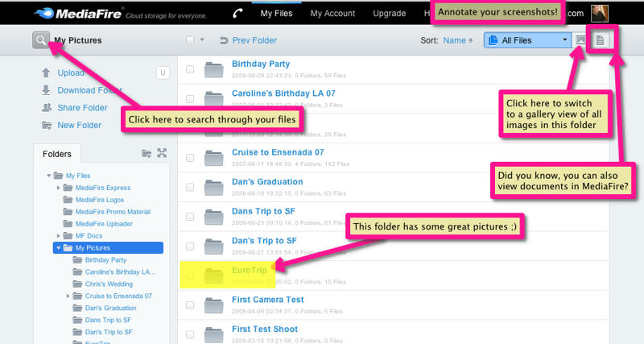Select MediaFire Promo Material in the folder tree
The height and width of the screenshot is (344, 644).
pos(113,212)
